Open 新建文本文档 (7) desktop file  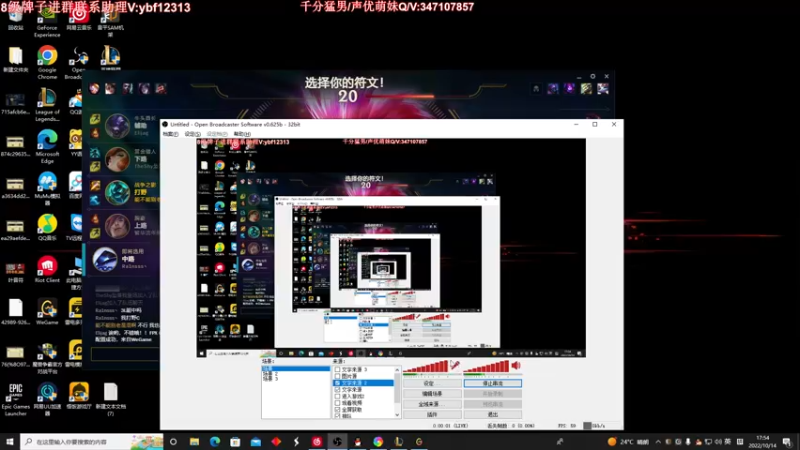pos(110,400)
